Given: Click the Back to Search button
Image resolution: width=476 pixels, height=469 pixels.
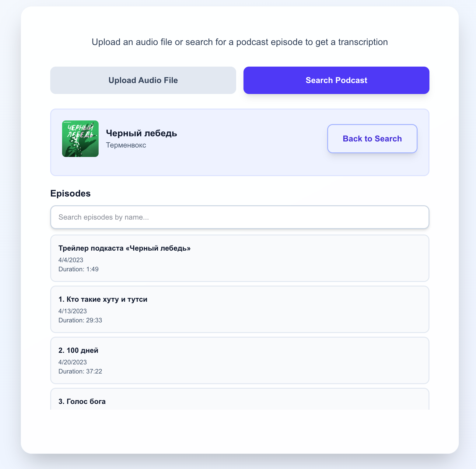Looking at the screenshot, I should coord(372,138).
